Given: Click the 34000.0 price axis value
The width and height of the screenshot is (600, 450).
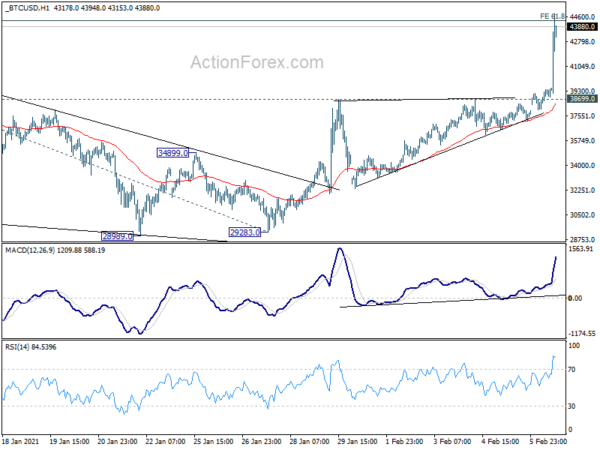Looking at the screenshot, I should click(582, 165).
